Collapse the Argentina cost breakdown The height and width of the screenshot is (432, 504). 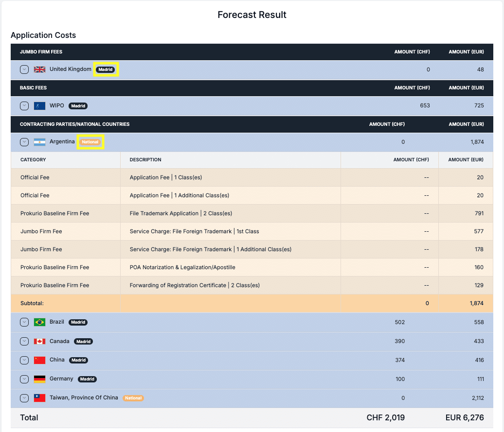[24, 142]
